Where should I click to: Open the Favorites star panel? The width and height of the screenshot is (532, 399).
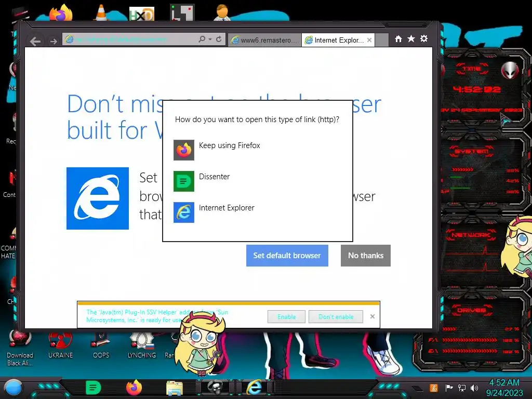click(411, 39)
